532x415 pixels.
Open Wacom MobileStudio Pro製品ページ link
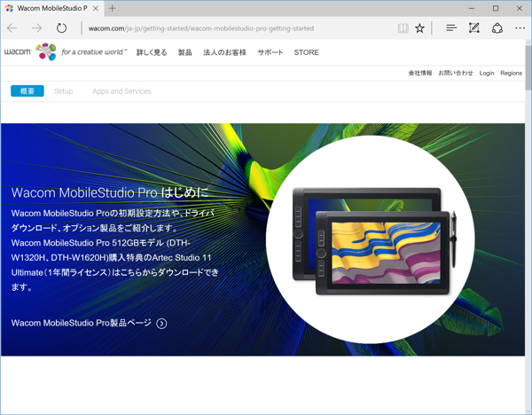point(81,323)
